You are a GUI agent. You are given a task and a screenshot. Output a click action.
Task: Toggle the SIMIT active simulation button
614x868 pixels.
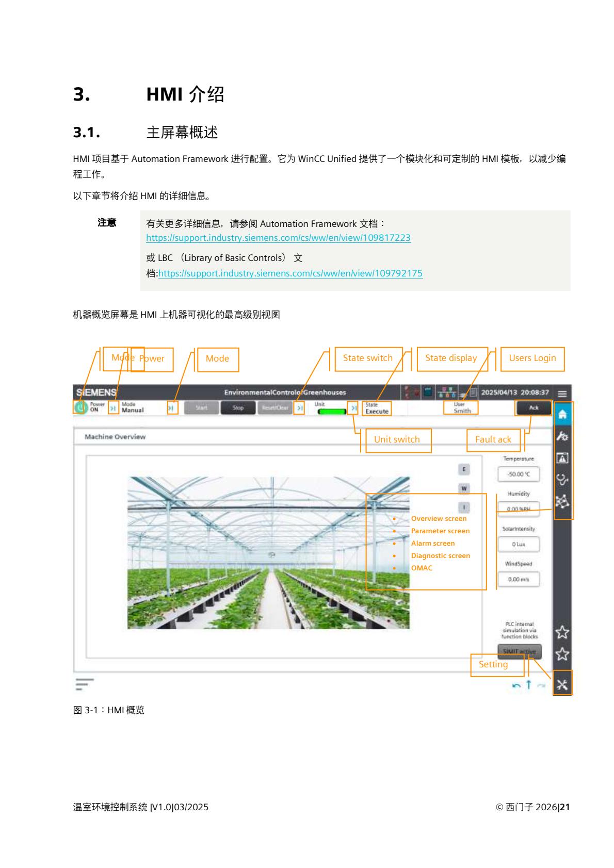[x=520, y=651]
